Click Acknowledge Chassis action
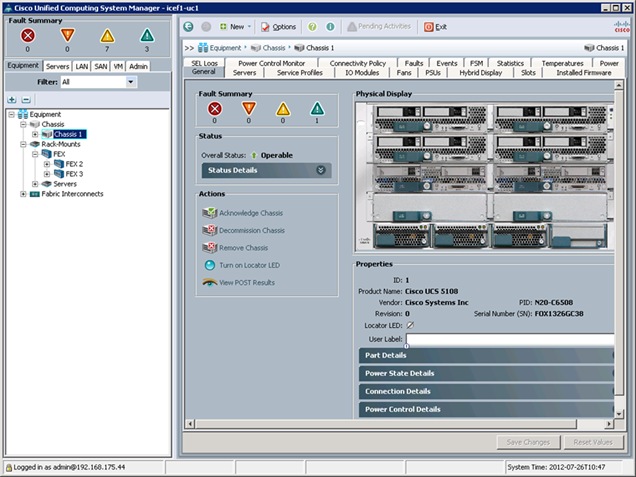This screenshot has width=636, height=477. pyautogui.click(x=243, y=213)
